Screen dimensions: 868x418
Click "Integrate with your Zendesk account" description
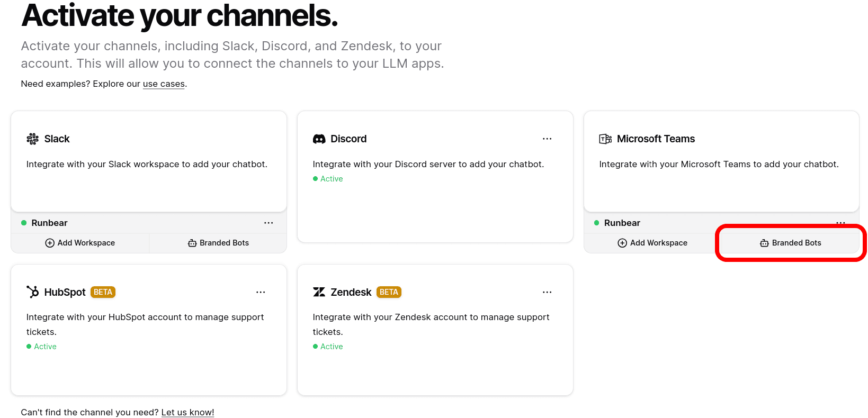431,324
